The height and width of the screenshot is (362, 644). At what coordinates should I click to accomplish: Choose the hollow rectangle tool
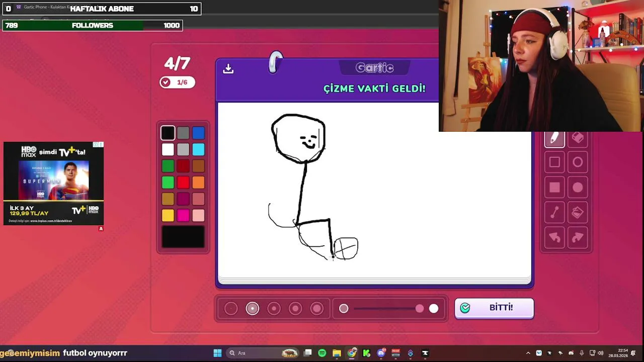coord(554,162)
